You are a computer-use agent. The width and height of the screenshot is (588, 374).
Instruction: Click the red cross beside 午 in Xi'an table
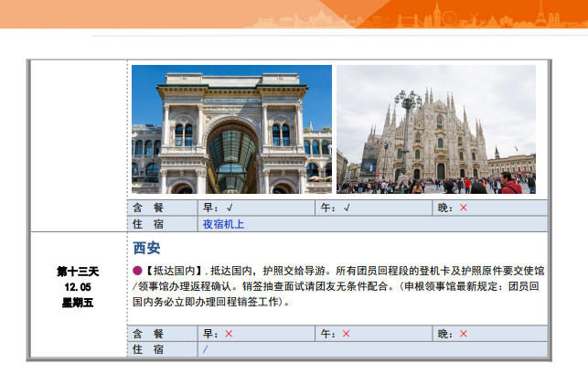(346, 334)
